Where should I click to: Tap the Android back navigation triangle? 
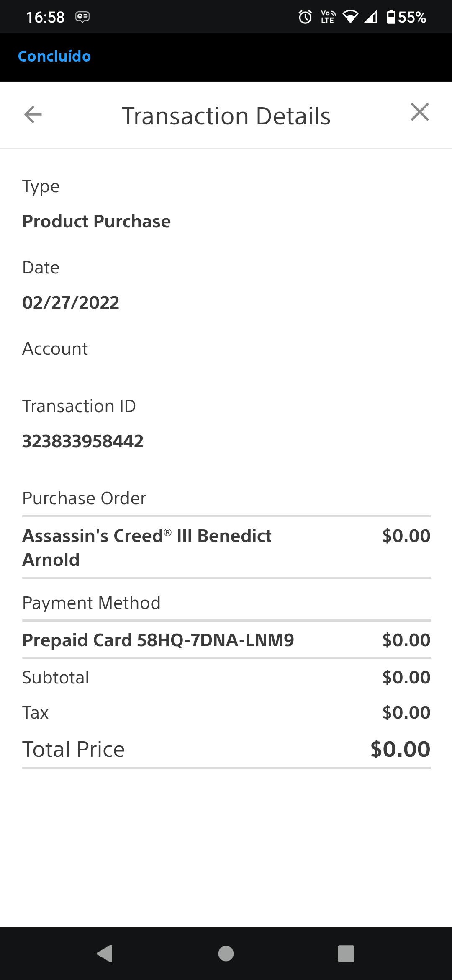[105, 954]
